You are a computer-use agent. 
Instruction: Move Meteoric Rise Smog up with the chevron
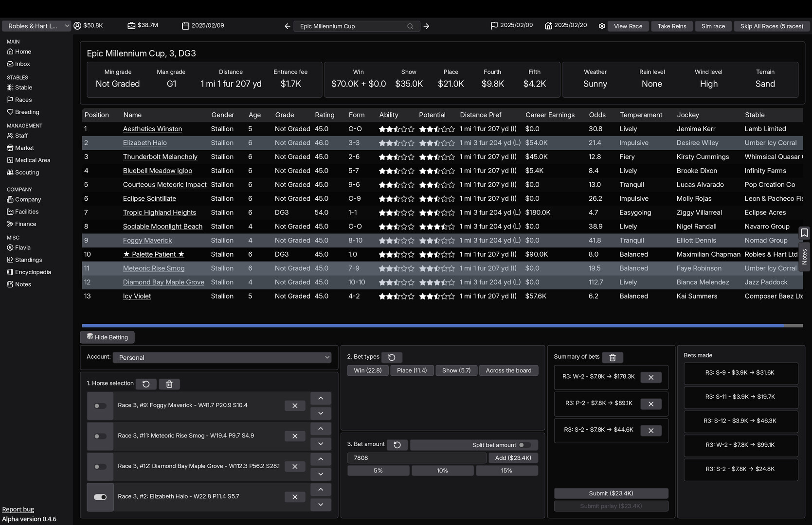coord(321,429)
